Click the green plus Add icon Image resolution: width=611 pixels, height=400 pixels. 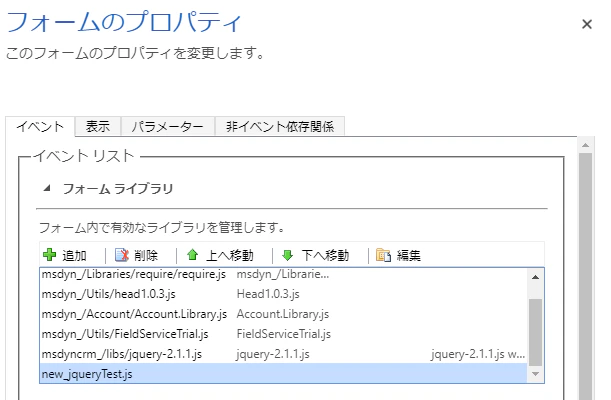point(49,255)
